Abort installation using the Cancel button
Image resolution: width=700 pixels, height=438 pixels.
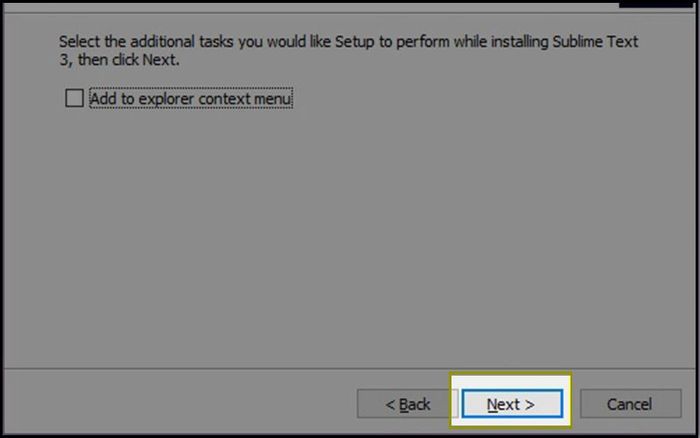coord(630,404)
